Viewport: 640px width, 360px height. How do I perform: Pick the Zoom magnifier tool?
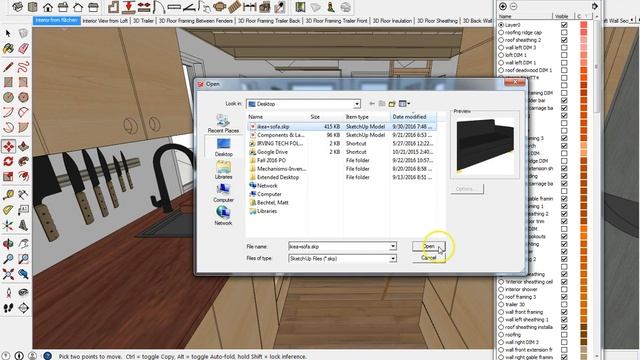tap(8, 259)
